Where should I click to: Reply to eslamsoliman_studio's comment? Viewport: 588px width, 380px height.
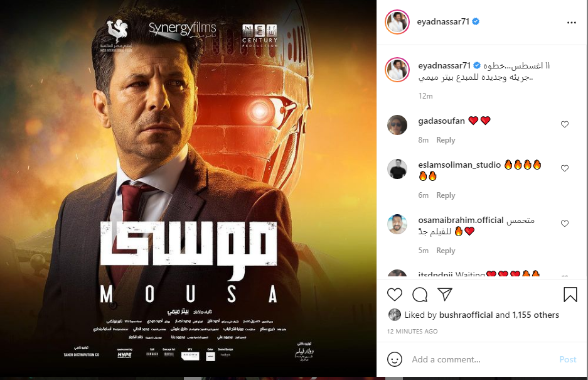(x=446, y=195)
